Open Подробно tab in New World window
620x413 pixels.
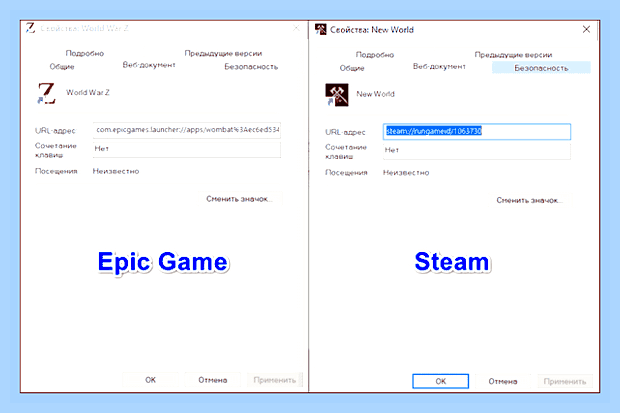375,55
